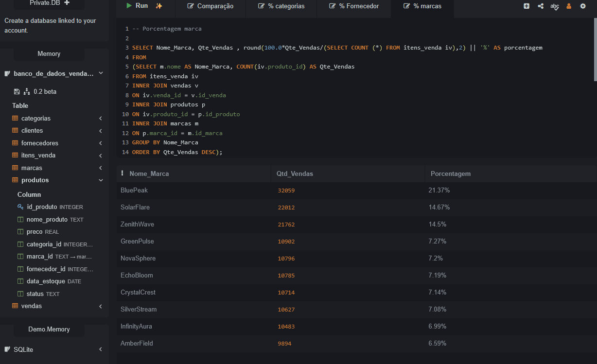
Task: Collapse the produtos table chevron
Action: tap(101, 180)
